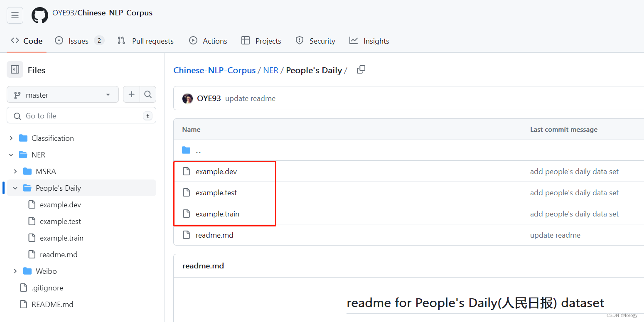Viewport: 644px width, 322px height.
Task: Switch to the Code tab
Action: [x=27, y=41]
